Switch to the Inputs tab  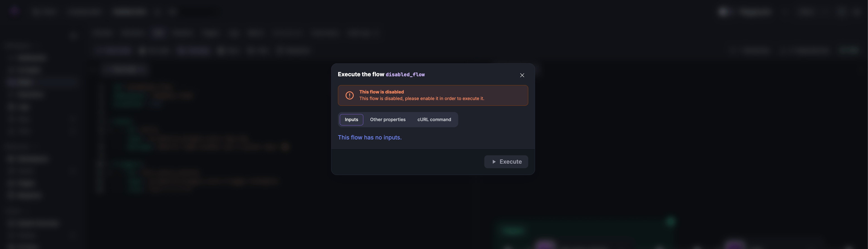pos(351,120)
